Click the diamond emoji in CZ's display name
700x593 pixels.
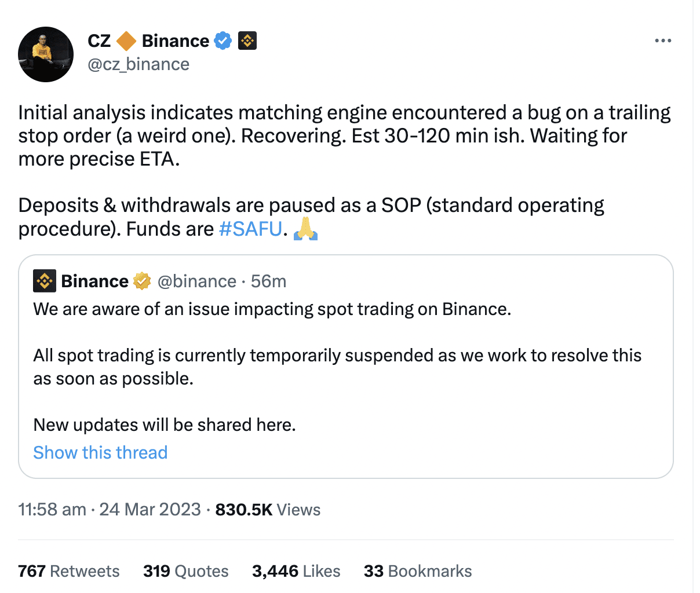point(127,41)
